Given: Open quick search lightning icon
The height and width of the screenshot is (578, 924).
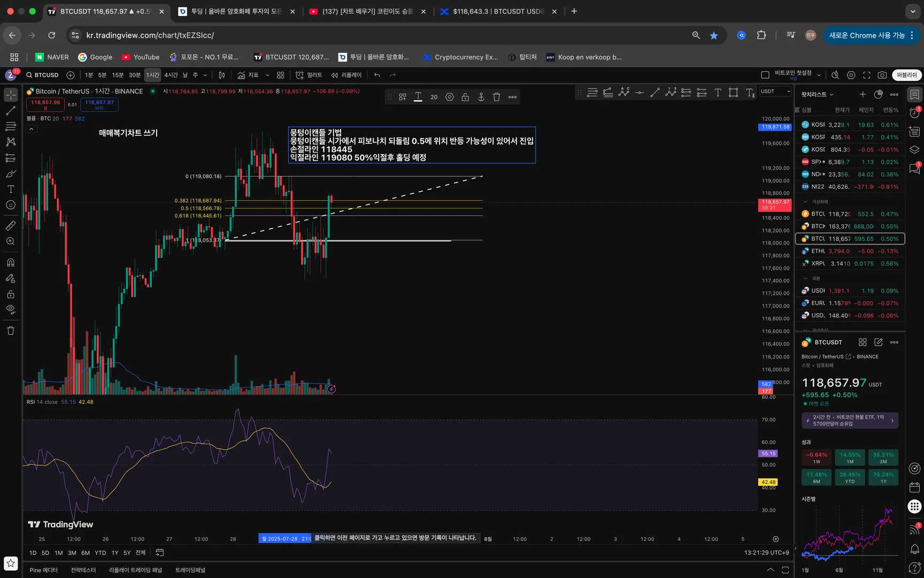Looking at the screenshot, I should pyautogui.click(x=835, y=75).
